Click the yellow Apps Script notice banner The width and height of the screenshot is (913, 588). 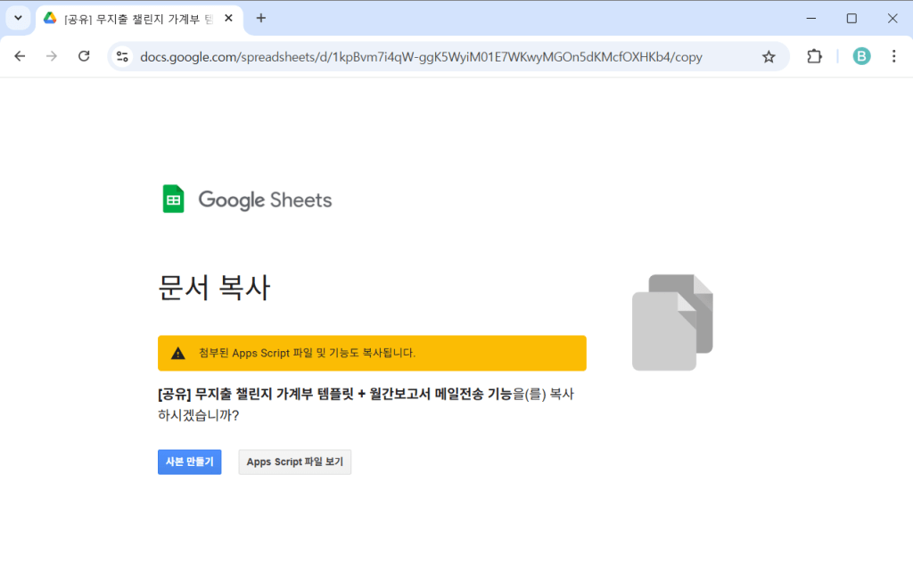(x=372, y=353)
